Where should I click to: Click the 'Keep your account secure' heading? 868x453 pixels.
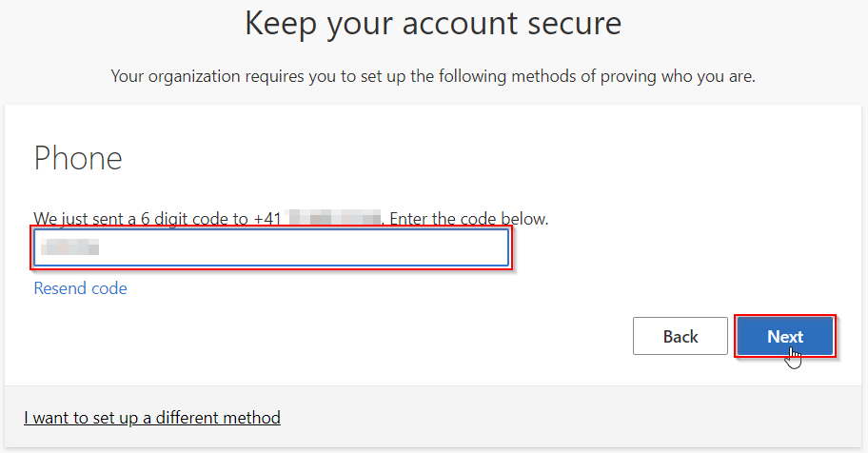tap(433, 23)
